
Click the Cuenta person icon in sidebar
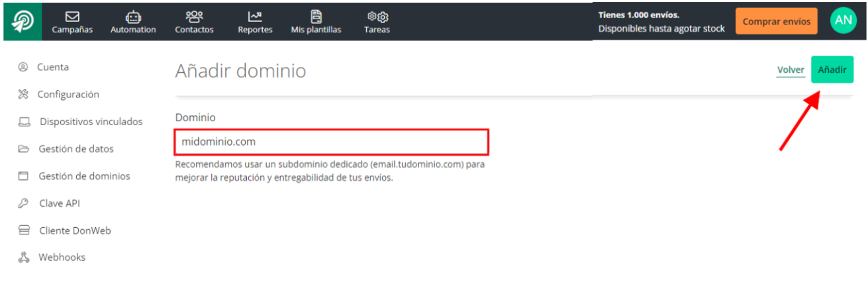(23, 67)
